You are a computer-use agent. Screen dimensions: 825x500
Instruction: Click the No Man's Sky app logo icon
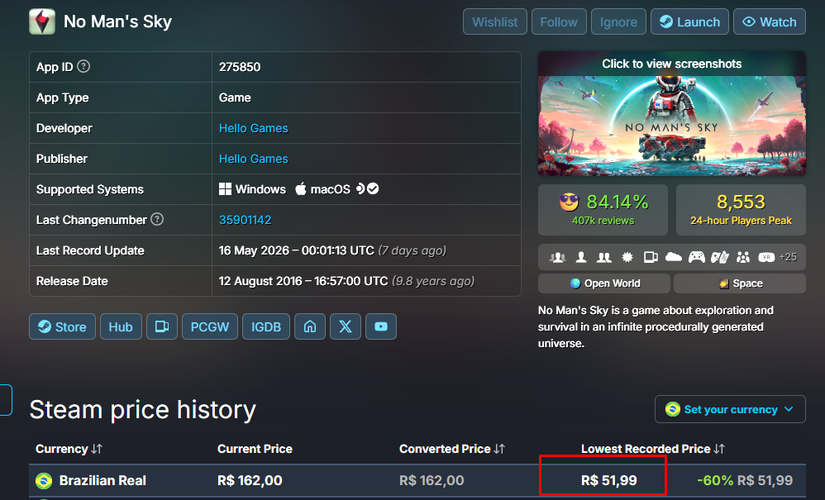[42, 22]
